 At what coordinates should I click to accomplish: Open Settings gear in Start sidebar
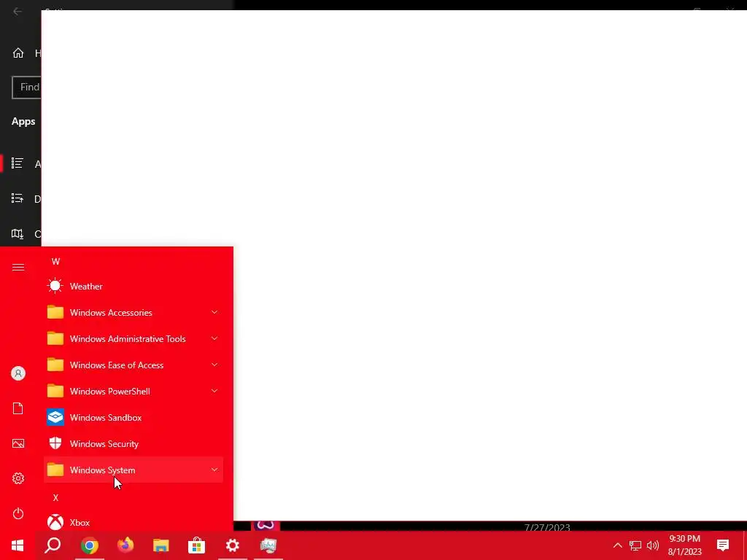tap(18, 478)
